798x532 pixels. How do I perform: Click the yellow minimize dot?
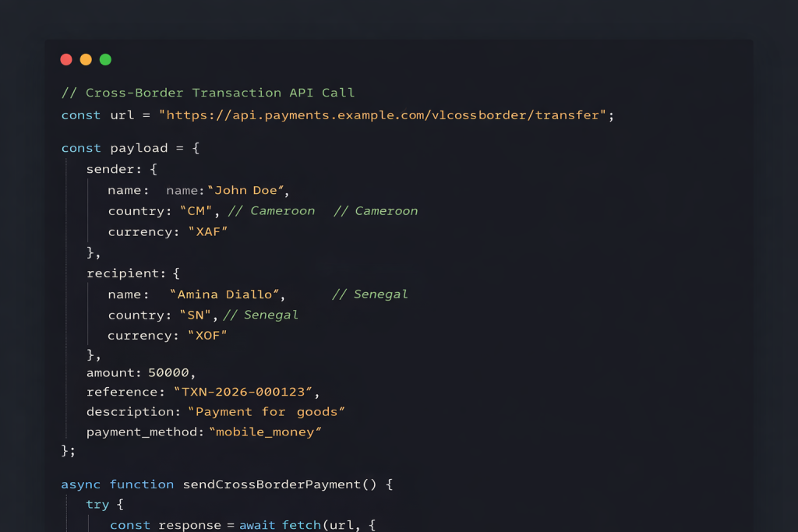tap(86, 60)
